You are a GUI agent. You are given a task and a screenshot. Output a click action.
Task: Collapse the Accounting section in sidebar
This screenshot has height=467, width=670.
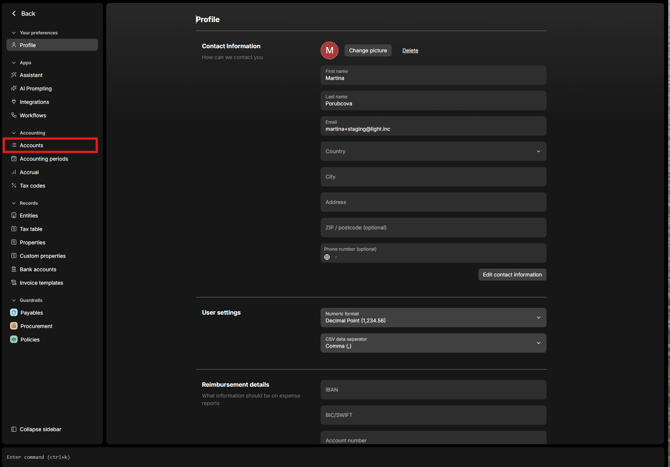click(x=14, y=133)
